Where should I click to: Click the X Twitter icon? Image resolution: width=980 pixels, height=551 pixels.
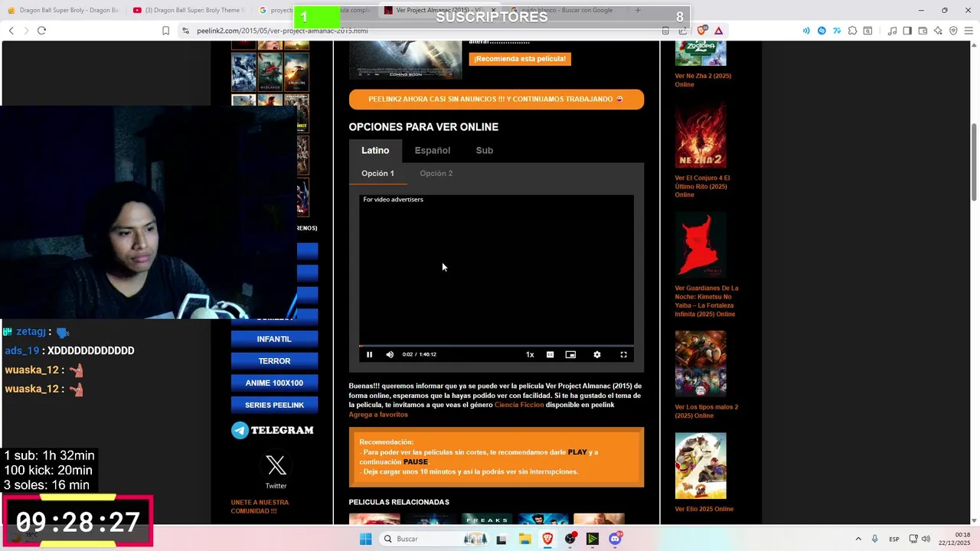[276, 465]
